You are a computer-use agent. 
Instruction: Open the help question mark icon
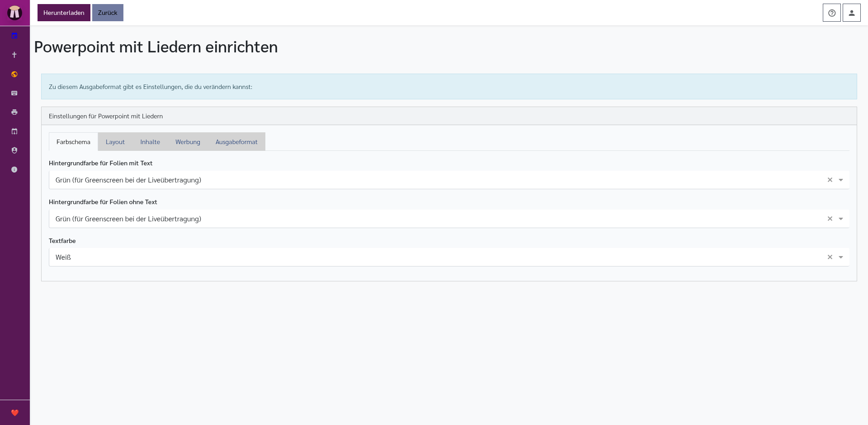click(831, 13)
